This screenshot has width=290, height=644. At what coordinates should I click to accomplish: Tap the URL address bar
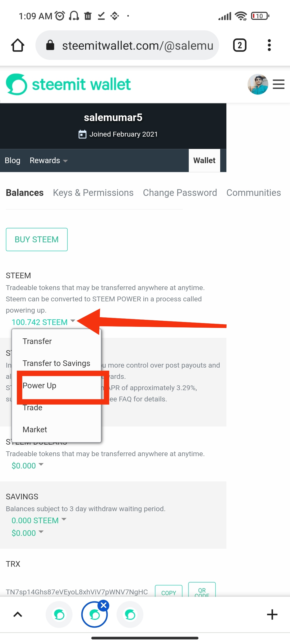(127, 45)
